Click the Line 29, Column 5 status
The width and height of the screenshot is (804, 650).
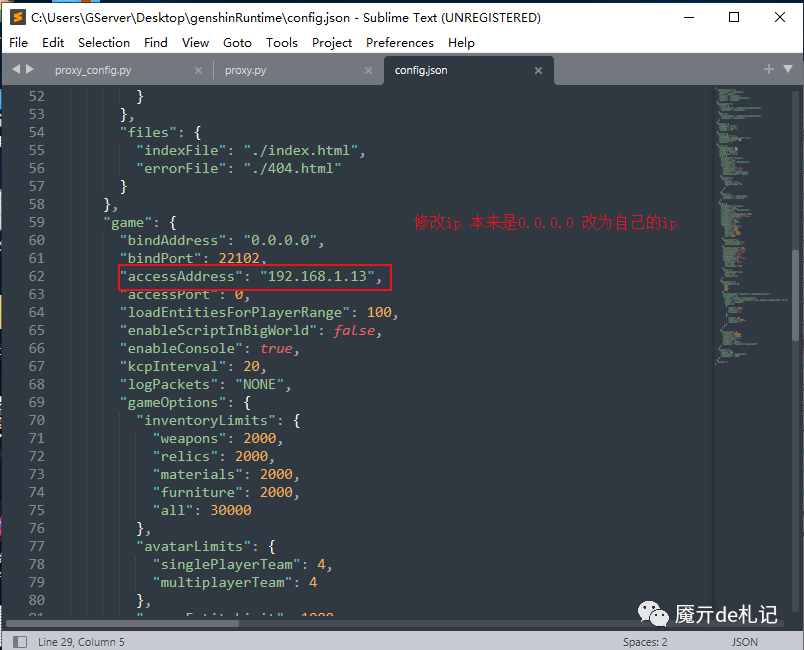point(81,642)
